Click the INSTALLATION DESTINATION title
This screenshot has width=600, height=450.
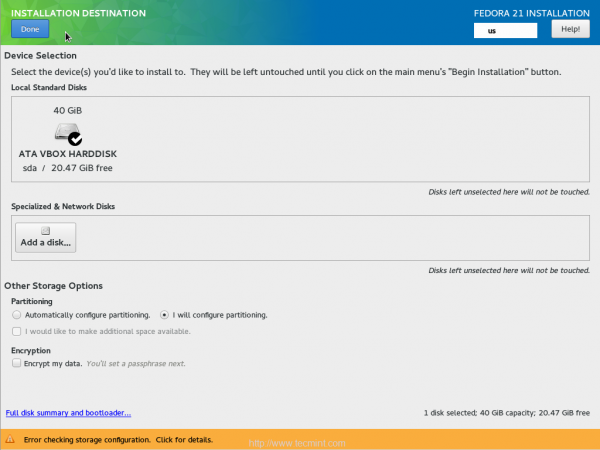[x=78, y=13]
